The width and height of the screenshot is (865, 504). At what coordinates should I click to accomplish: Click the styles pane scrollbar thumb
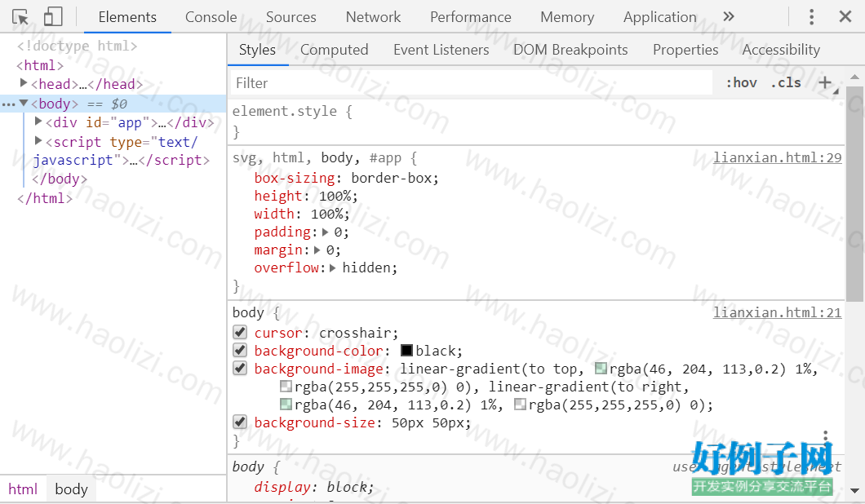click(855, 194)
